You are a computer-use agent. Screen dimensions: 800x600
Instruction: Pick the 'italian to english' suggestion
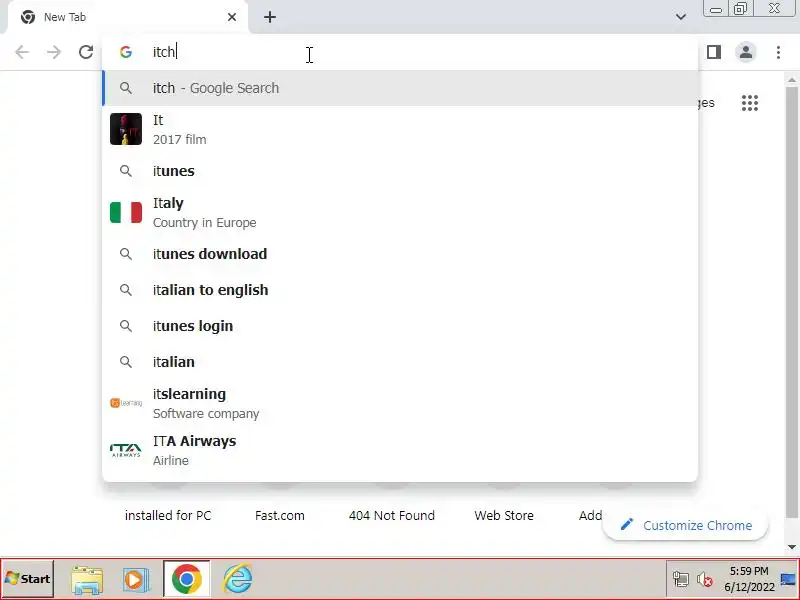[x=400, y=290]
